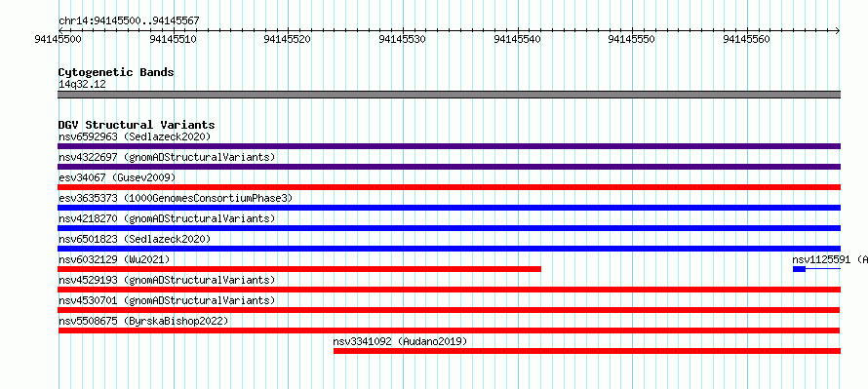Select the blue bar under nsv6501823
The height and width of the screenshot is (389, 868).
pos(449,249)
